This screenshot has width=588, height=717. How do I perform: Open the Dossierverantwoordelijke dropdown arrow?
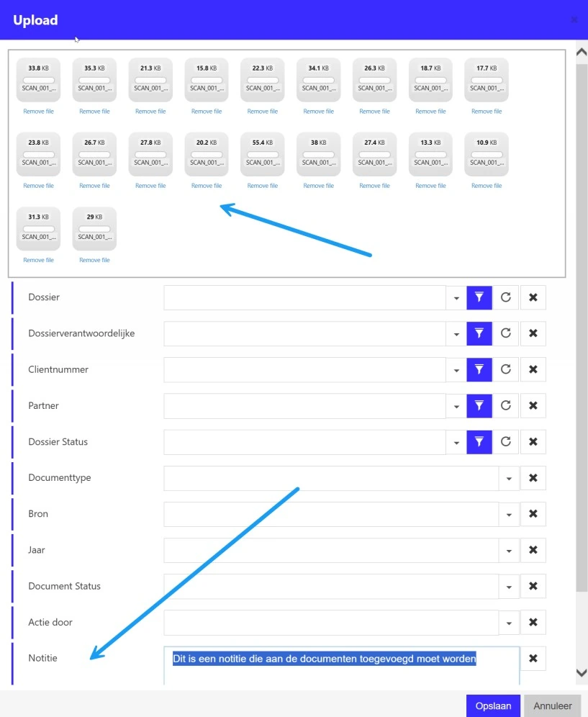pos(456,334)
